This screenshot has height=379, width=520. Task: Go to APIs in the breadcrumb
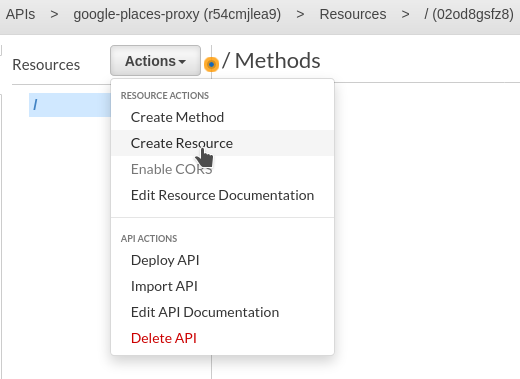20,14
